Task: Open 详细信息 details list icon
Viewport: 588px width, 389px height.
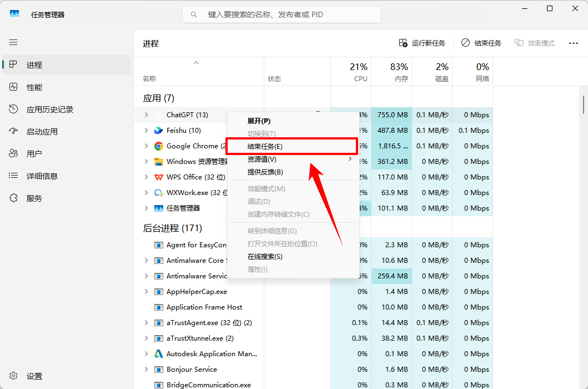Action: 13,176
